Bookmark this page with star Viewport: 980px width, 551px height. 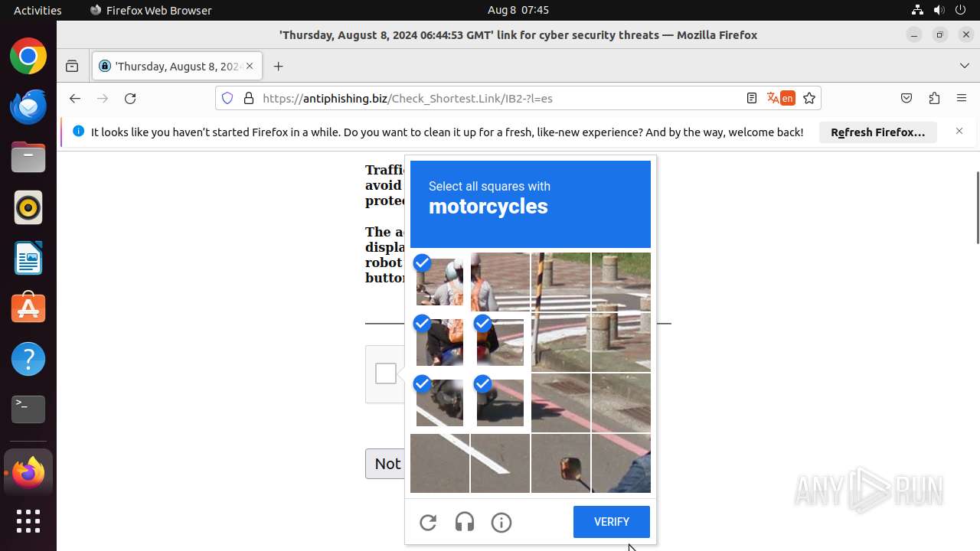[x=809, y=98]
